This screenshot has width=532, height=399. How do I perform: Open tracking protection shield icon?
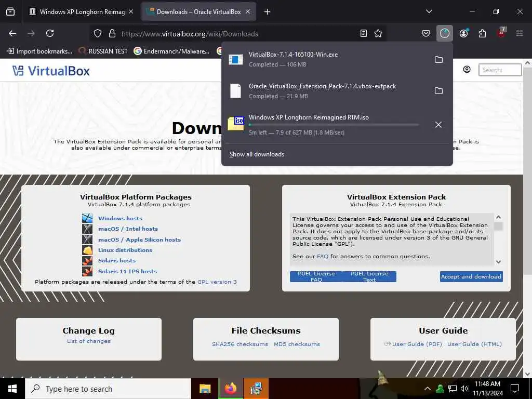pyautogui.click(x=98, y=33)
